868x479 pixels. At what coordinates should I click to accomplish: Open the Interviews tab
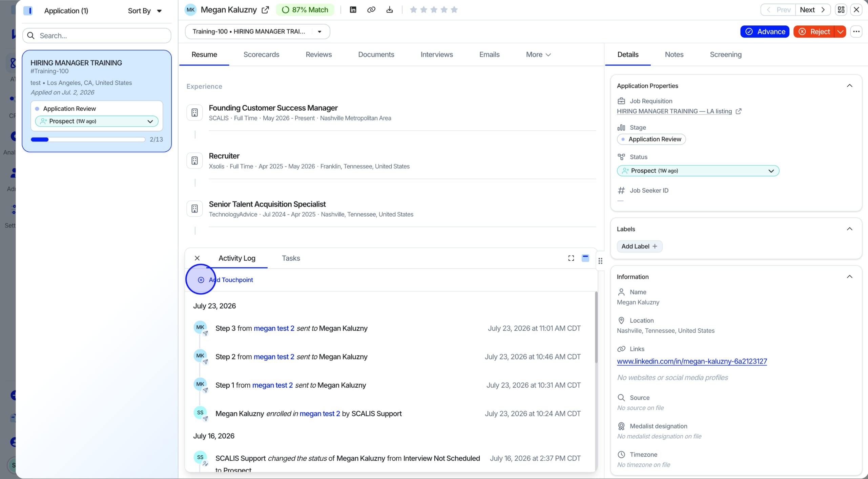click(436, 55)
